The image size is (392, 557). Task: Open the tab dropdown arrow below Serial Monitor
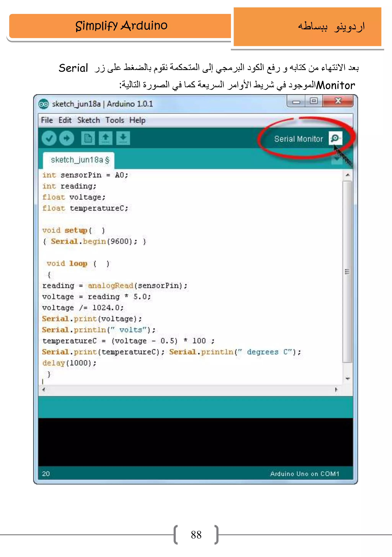[337, 159]
